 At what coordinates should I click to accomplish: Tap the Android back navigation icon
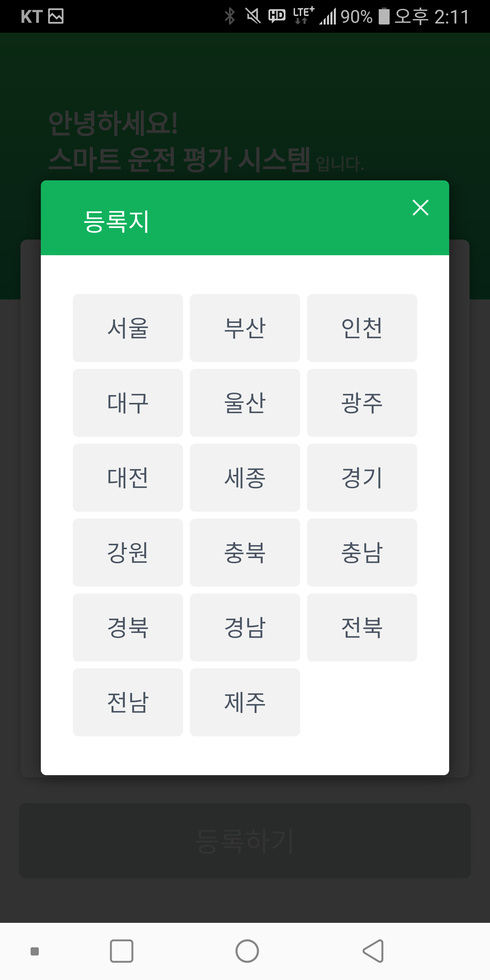(373, 951)
